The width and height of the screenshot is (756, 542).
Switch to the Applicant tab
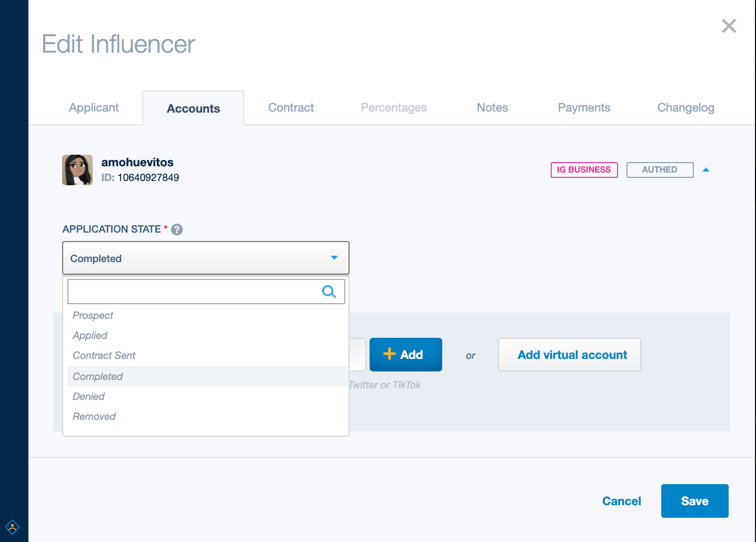click(94, 107)
